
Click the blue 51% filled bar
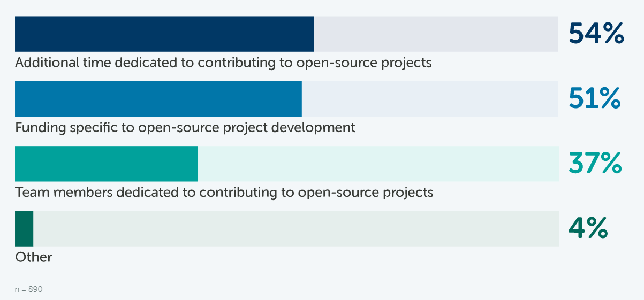click(158, 99)
